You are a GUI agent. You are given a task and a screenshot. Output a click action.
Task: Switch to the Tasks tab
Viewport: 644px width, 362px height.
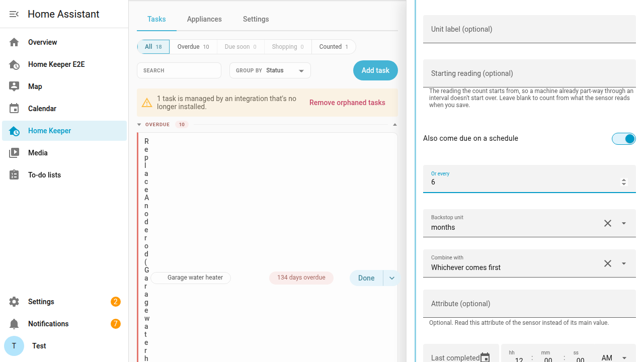(156, 19)
